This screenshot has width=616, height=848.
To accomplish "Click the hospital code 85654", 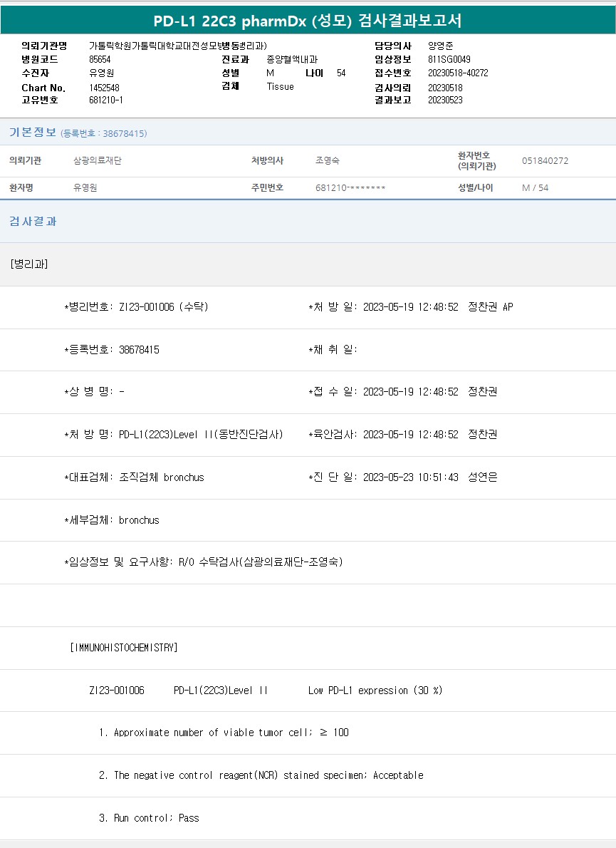I will tap(100, 60).
